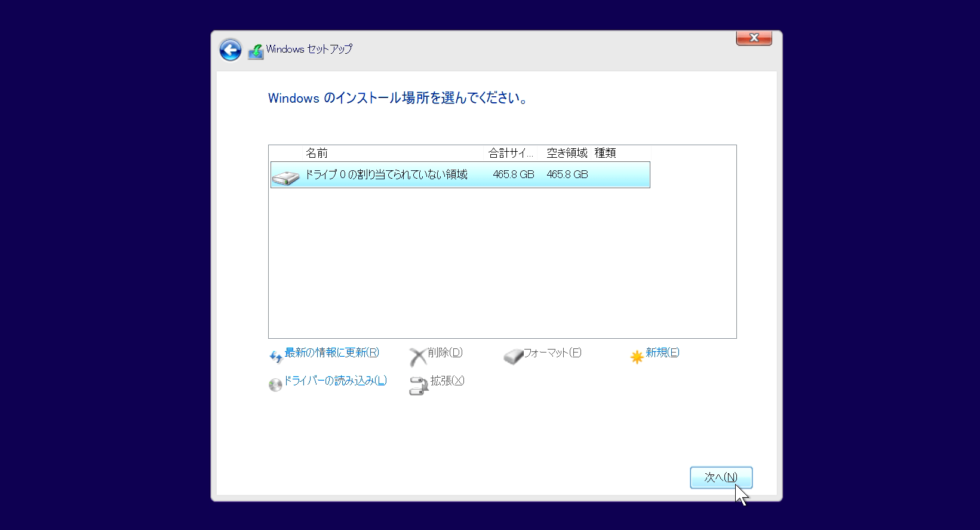The image size is (980, 530).
Task: Click the load driver disc icon
Action: (x=275, y=385)
